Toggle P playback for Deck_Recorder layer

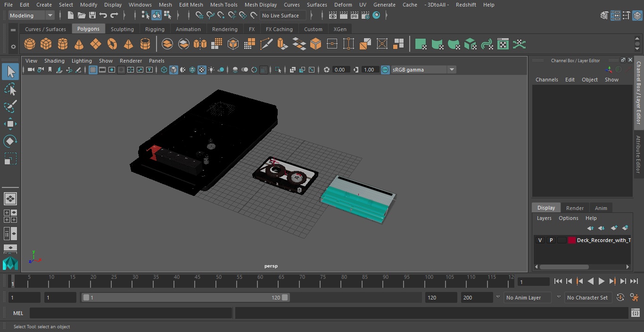[551, 240]
